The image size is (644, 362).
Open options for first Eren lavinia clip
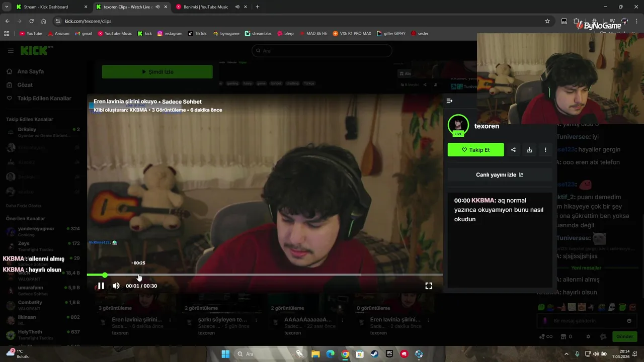(170, 320)
